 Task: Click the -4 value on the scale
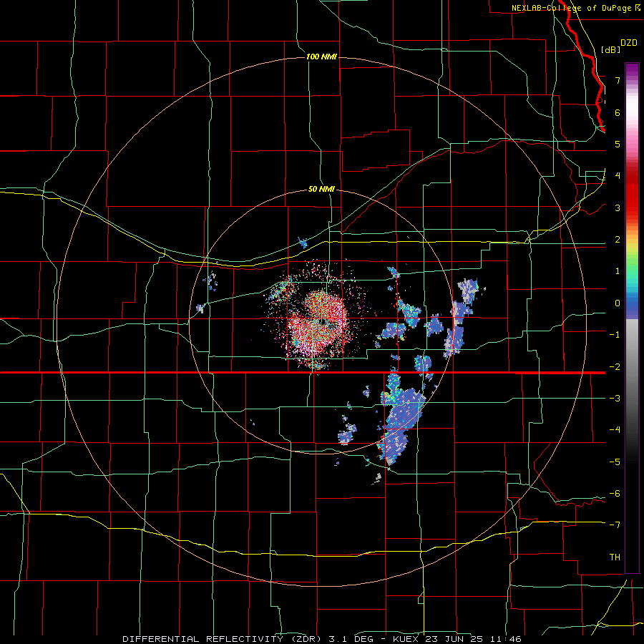[x=615, y=430]
